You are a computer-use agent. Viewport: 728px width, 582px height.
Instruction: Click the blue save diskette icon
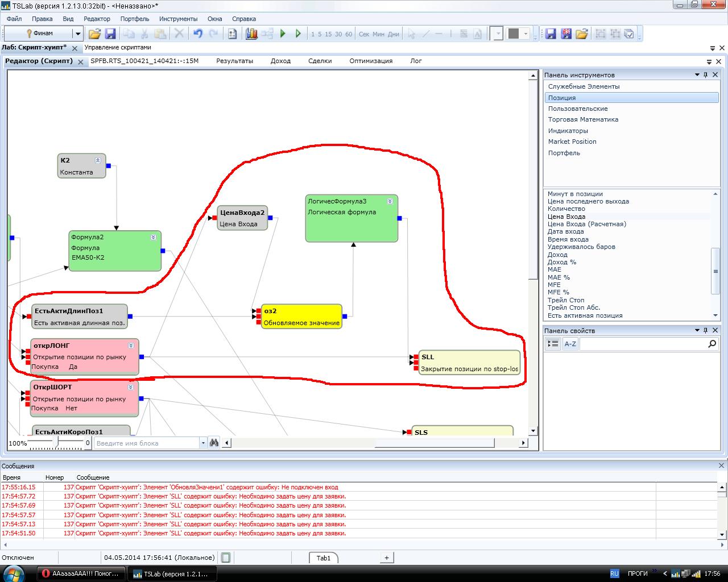coord(110,34)
